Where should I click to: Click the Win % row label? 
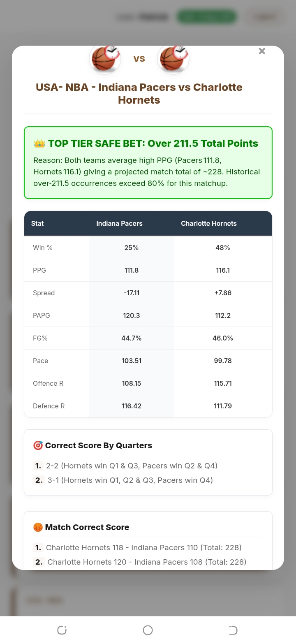click(x=43, y=248)
